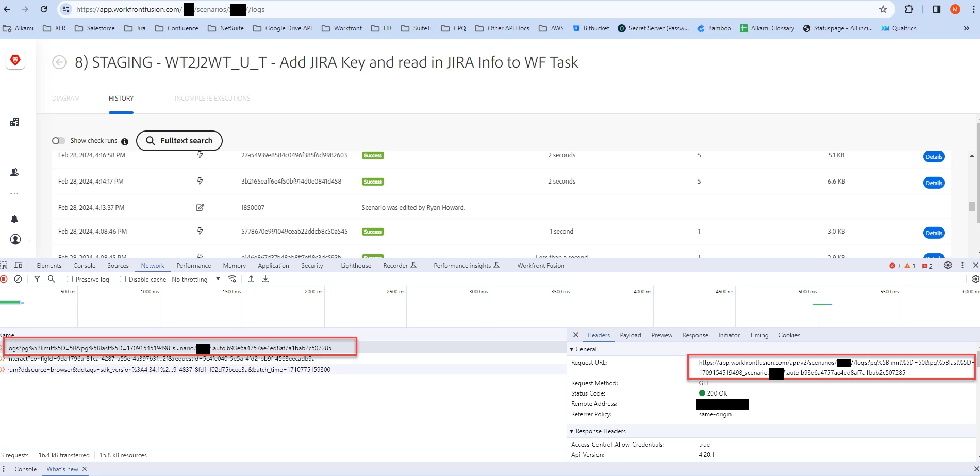Open the Performance DevTools tab
This screenshot has height=476, width=980.
[x=194, y=266]
